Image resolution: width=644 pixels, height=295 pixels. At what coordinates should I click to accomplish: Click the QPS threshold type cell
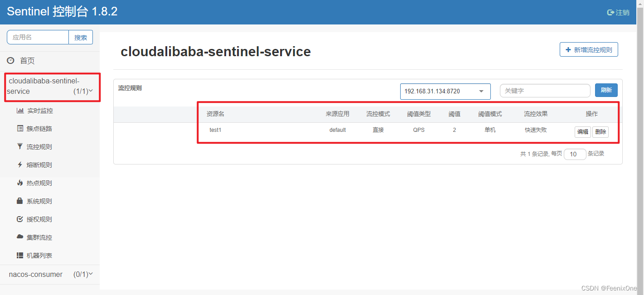tap(419, 130)
